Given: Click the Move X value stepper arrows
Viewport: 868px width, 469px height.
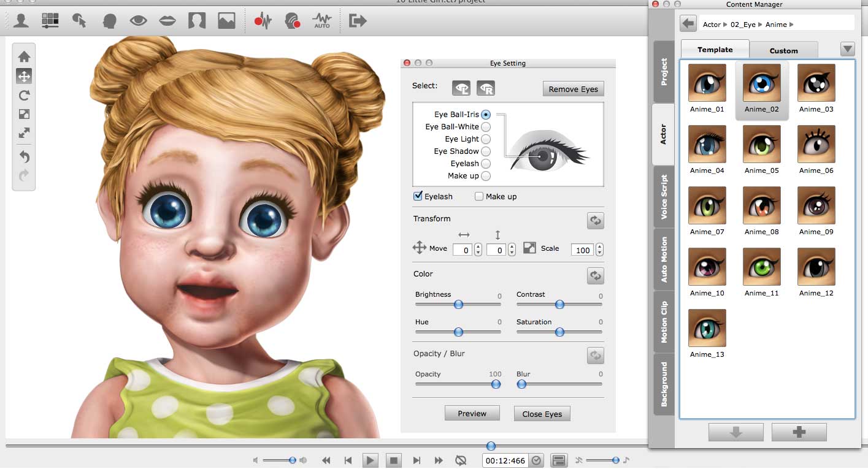Looking at the screenshot, I should (x=478, y=250).
